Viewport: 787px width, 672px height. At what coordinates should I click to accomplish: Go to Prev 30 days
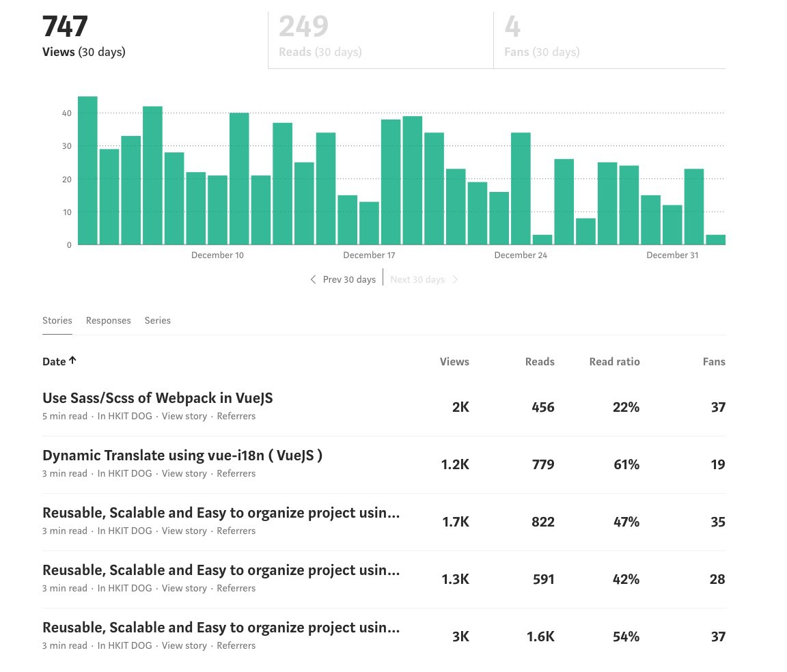(x=348, y=279)
